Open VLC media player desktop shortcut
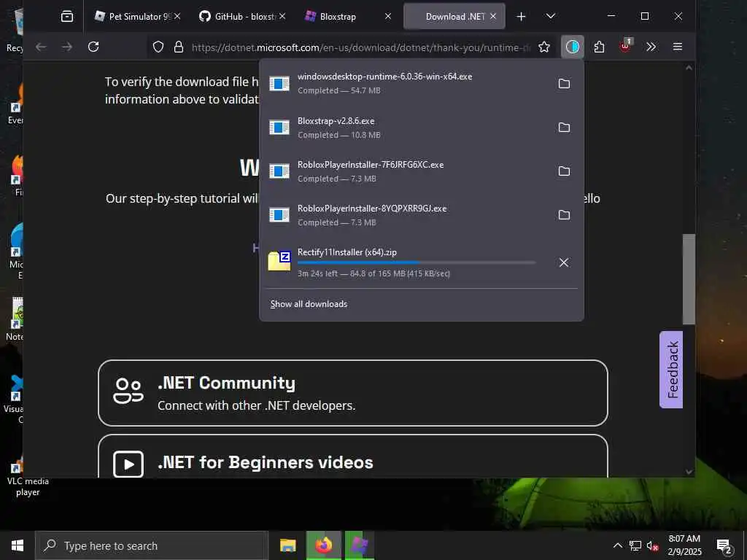This screenshot has width=747, height=560. [x=28, y=476]
